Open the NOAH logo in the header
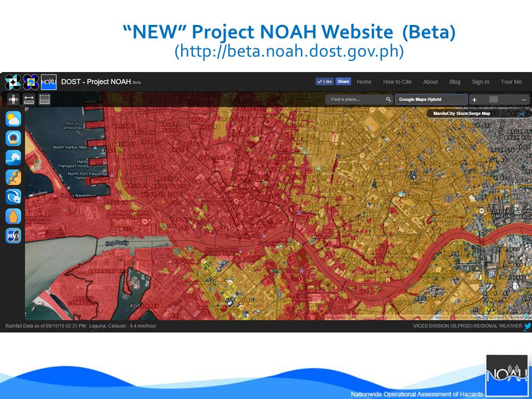This screenshot has height=399, width=532. point(49,82)
